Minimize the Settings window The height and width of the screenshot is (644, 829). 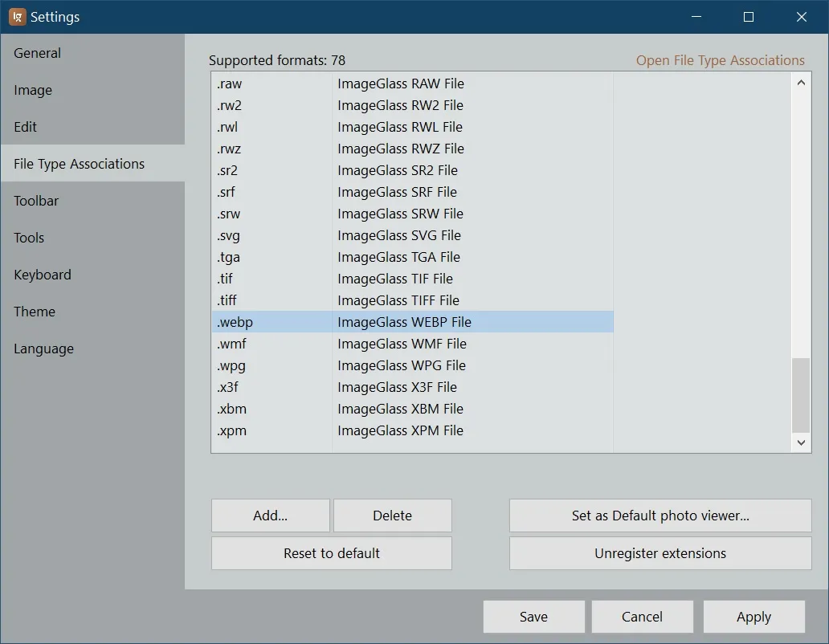696,17
